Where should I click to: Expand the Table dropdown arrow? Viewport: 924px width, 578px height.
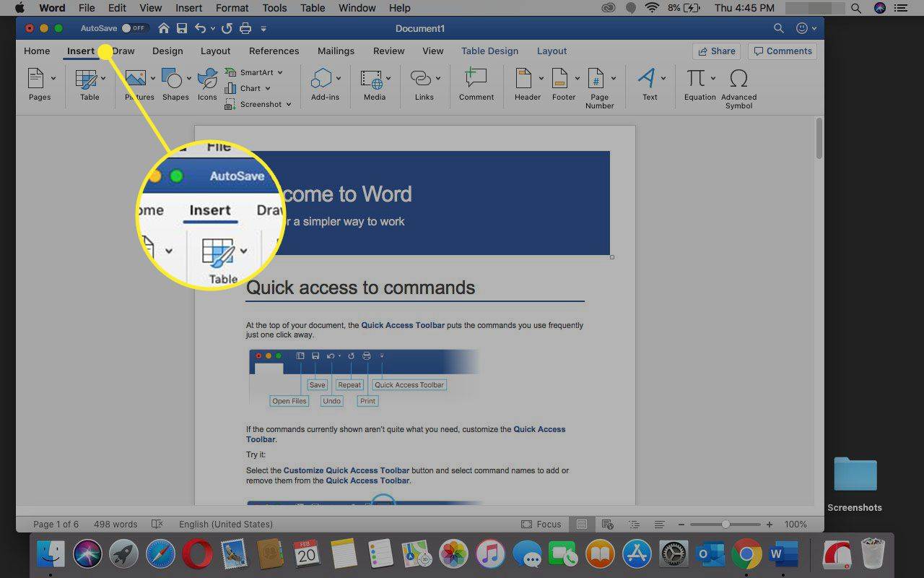pos(103,78)
